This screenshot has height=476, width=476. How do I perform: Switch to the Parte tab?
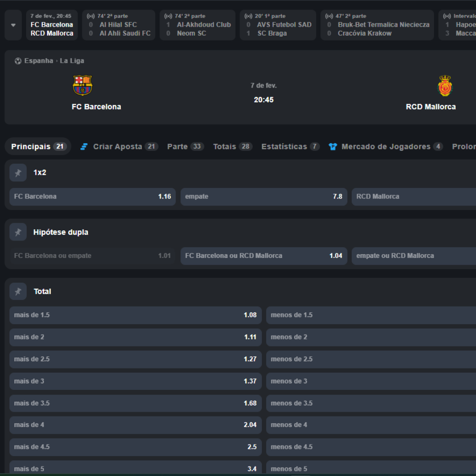186,147
